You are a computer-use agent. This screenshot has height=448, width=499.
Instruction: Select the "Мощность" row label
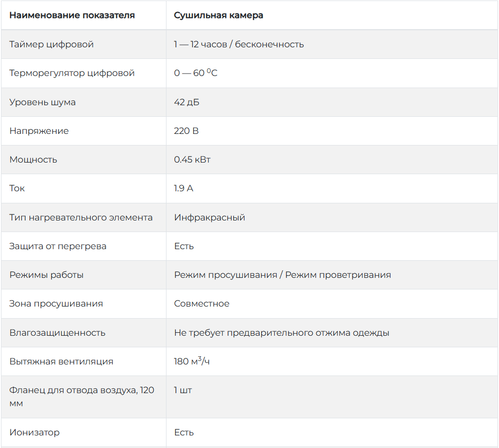tap(33, 160)
